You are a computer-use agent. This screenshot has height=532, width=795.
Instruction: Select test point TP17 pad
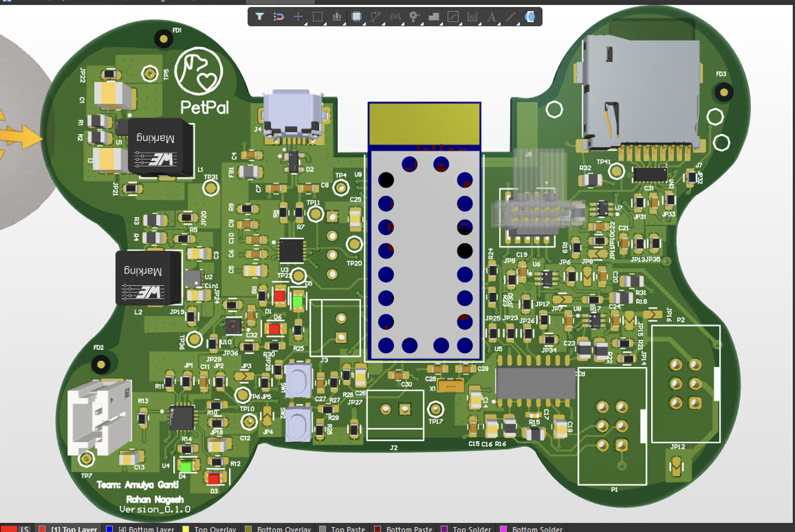(x=436, y=409)
